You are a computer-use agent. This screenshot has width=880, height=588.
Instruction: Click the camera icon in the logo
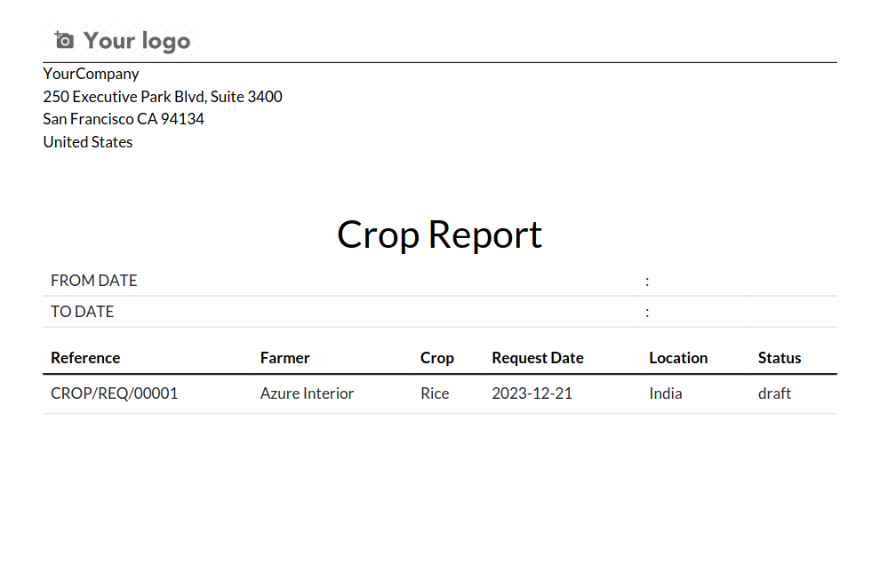point(64,40)
